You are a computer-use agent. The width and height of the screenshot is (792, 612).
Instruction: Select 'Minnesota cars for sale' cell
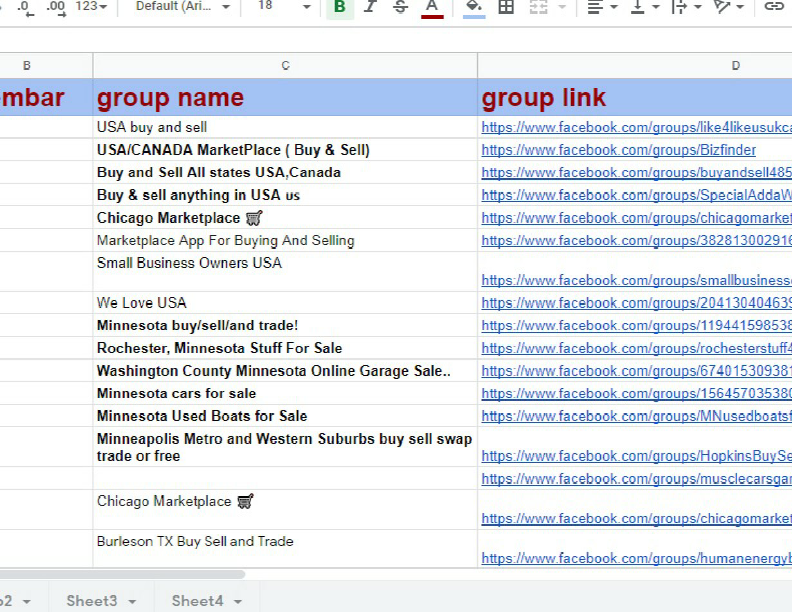pos(285,393)
